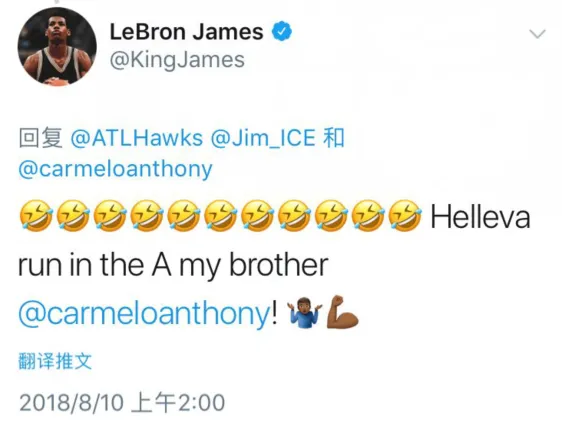Open @carmeloanthony mention in tweet body
Viewport: 562px width, 425px height.
[x=144, y=312]
